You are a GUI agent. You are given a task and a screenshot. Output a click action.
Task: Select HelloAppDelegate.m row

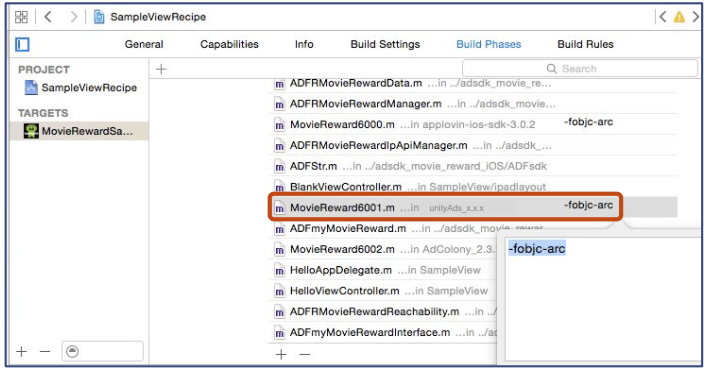tap(383, 270)
